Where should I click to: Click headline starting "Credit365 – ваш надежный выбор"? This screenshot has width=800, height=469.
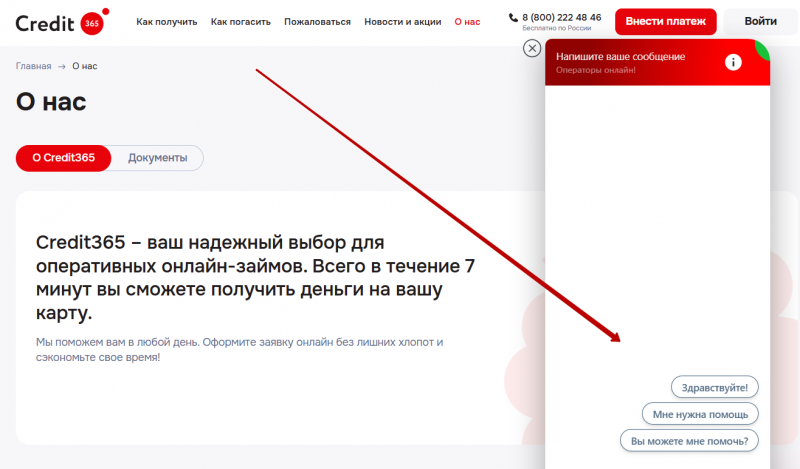point(255,278)
